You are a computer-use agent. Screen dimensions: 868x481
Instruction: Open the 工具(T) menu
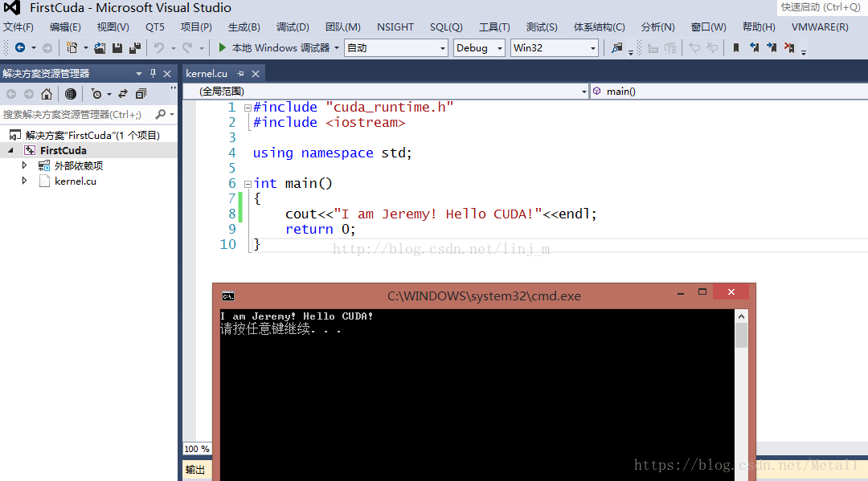[x=494, y=27]
